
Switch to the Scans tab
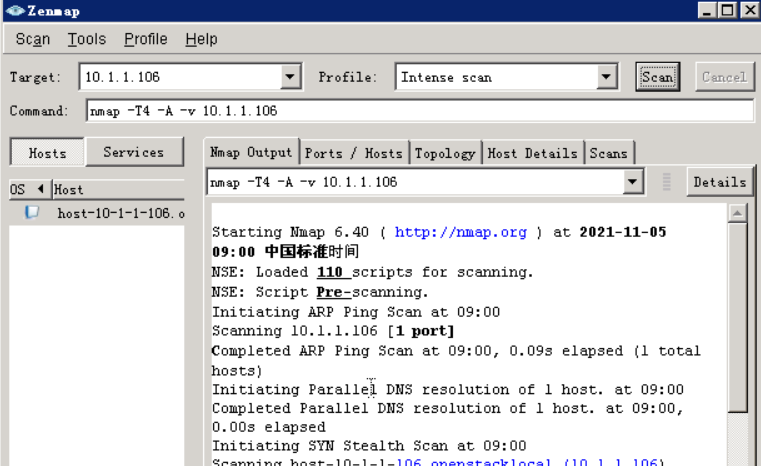point(609,153)
